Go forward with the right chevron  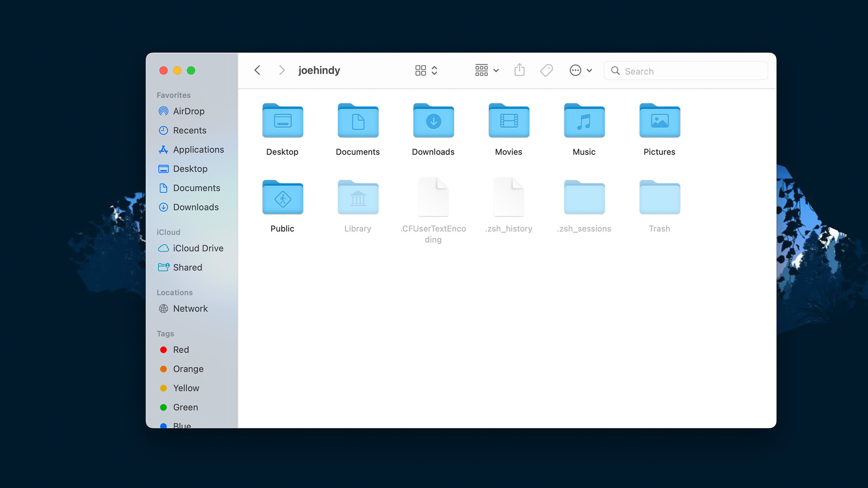(x=282, y=70)
